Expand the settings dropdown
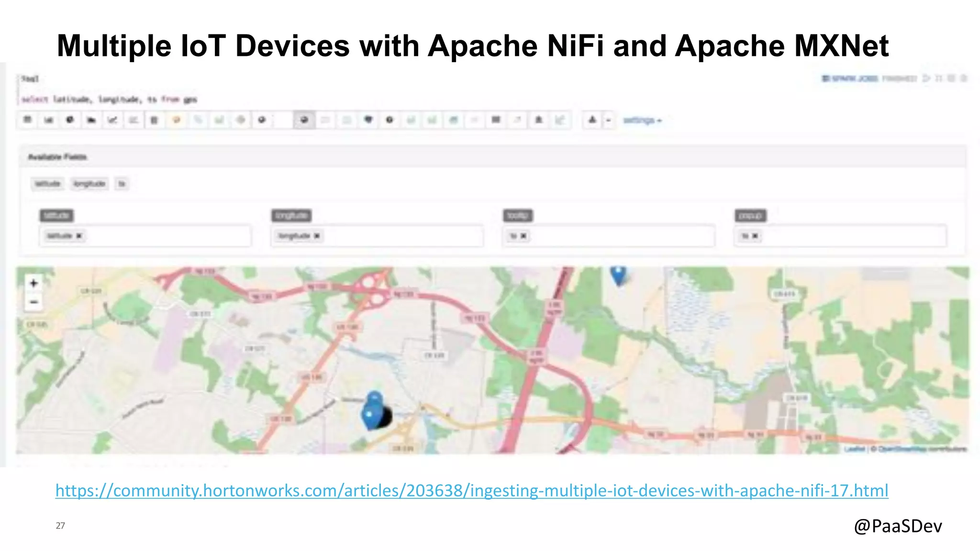The width and height of the screenshot is (980, 551). 642,120
